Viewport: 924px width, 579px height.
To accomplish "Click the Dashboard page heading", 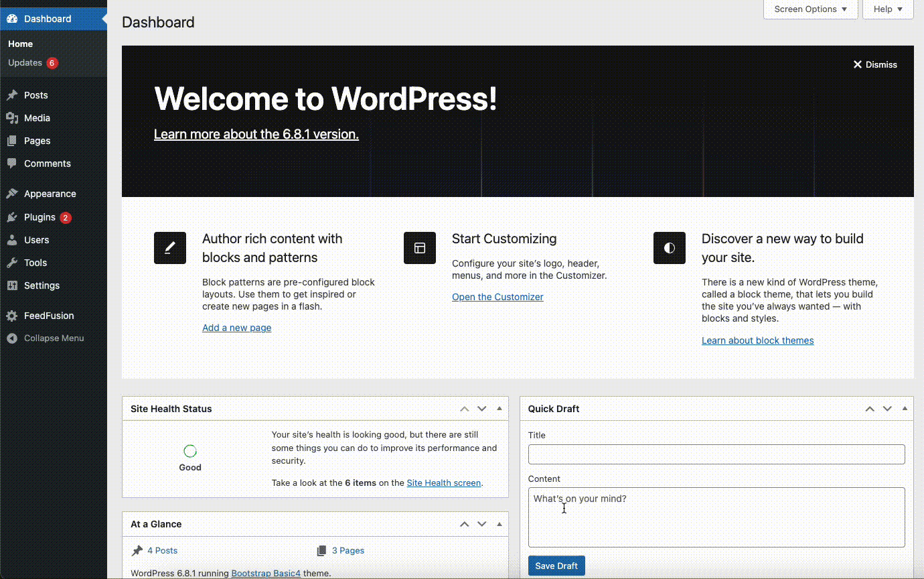I will tap(158, 22).
